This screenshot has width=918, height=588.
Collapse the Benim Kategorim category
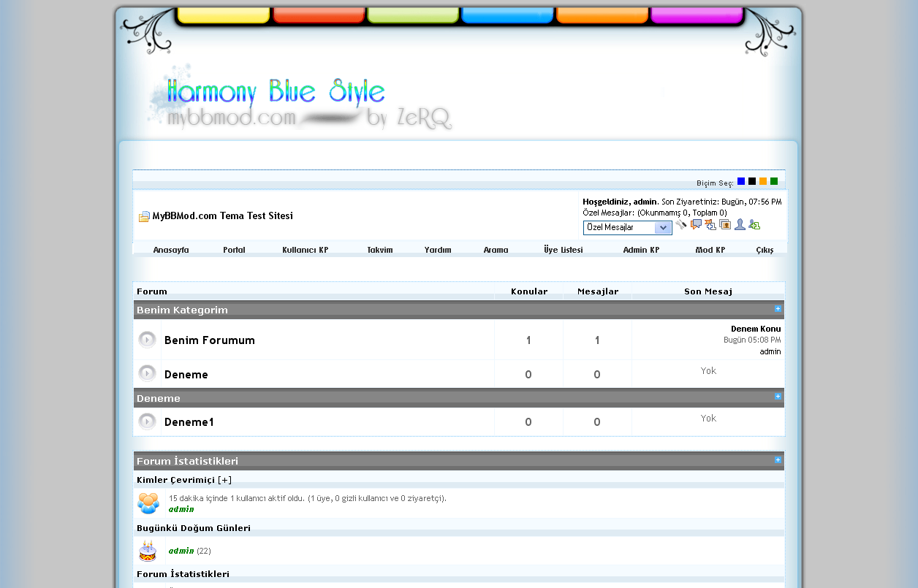coord(778,309)
